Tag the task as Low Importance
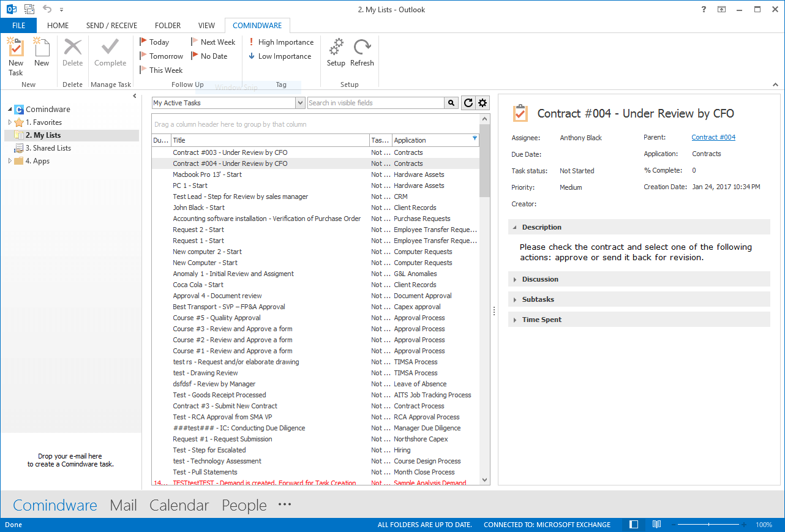785x532 pixels. [x=280, y=56]
